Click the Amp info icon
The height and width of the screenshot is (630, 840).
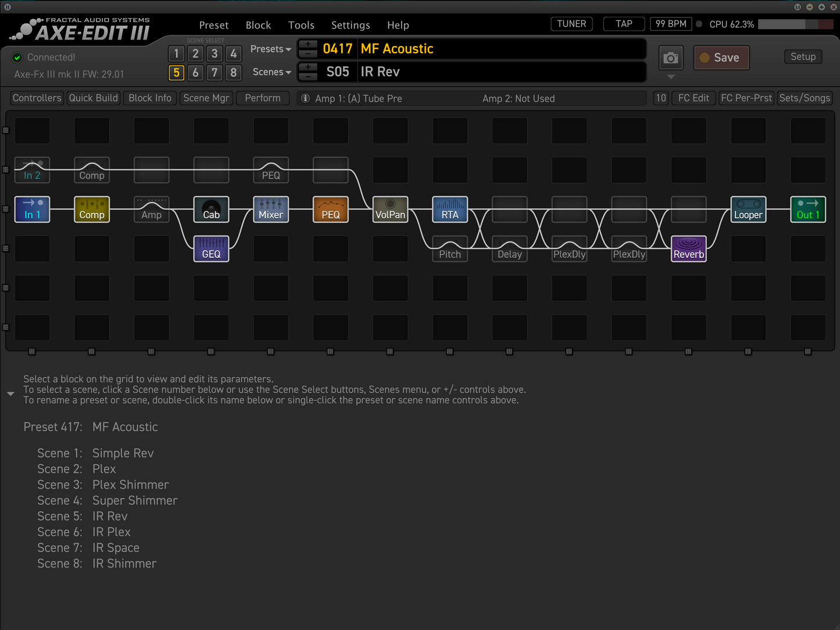[305, 98]
